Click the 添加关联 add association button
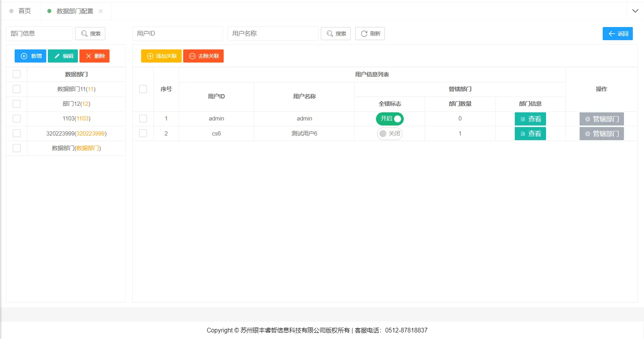Screen dimensions: 644x339 (161, 56)
